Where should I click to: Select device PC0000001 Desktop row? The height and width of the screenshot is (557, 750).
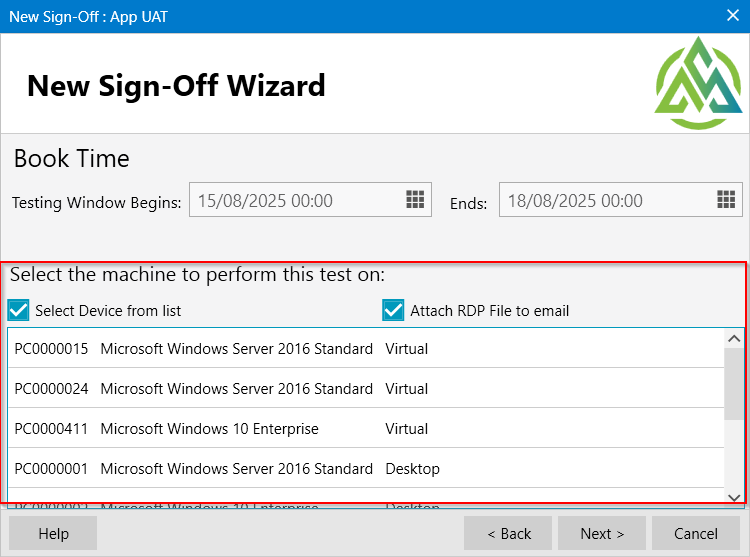coord(366,469)
